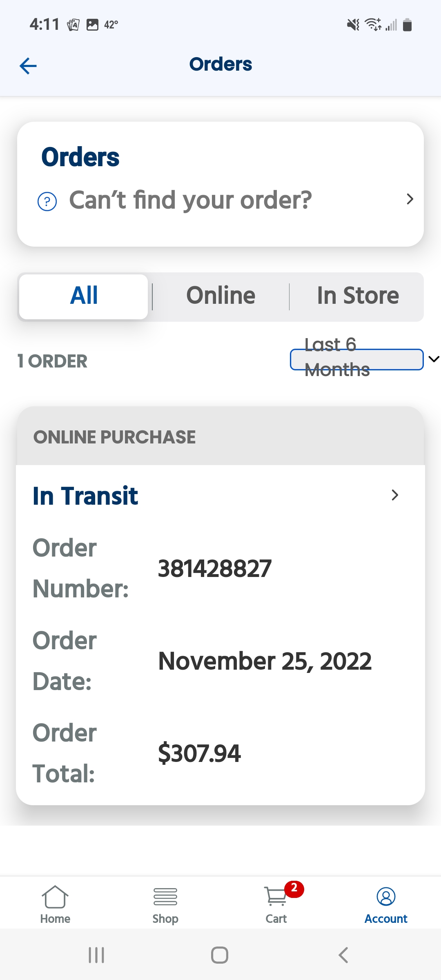The image size is (441, 980).
Task: Tap the Online Purchase card header
Action: [x=220, y=437]
